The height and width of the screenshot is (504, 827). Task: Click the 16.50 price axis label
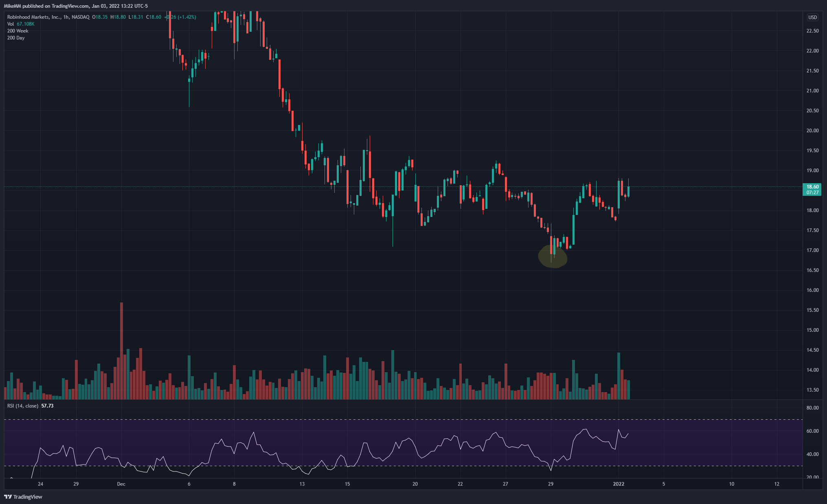[x=812, y=270]
